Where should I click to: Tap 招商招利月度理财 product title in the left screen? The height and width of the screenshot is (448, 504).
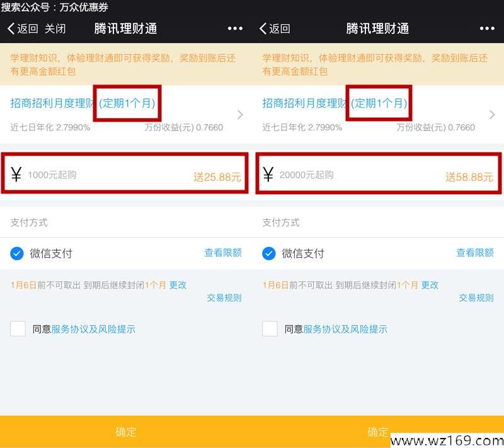52,103
